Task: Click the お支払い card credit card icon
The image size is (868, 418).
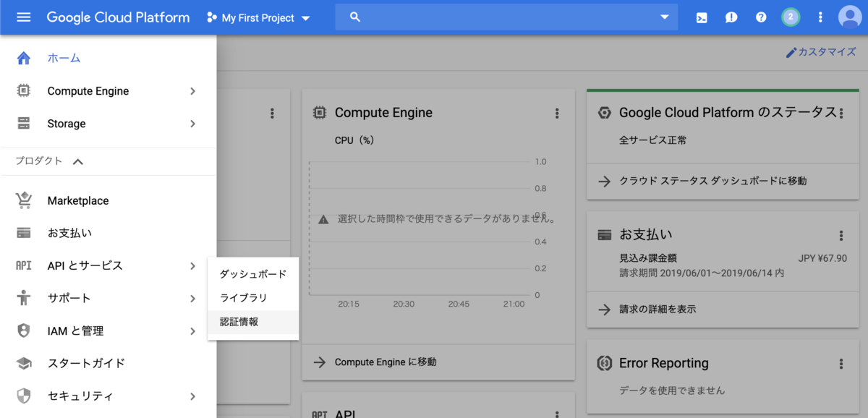Action: (x=605, y=235)
